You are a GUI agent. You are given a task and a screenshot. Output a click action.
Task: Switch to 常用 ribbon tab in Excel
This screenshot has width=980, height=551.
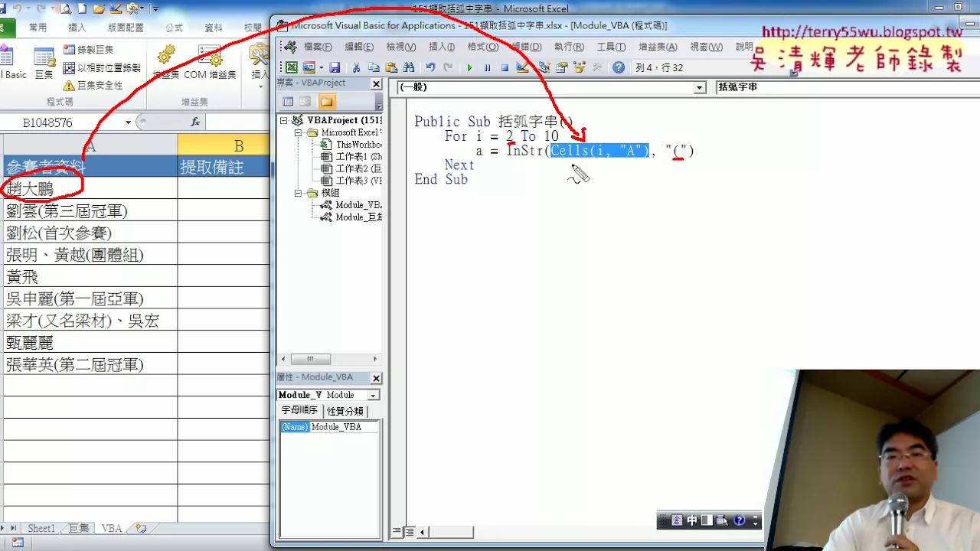pyautogui.click(x=38, y=28)
